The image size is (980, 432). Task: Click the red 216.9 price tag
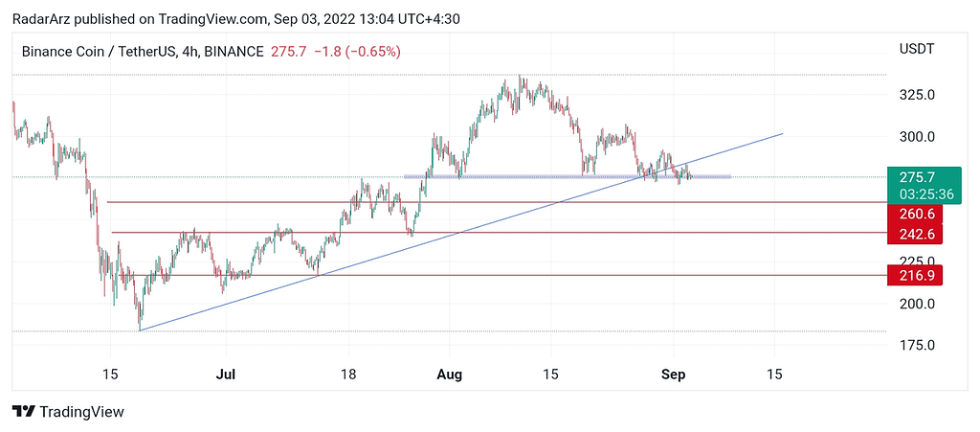917,276
